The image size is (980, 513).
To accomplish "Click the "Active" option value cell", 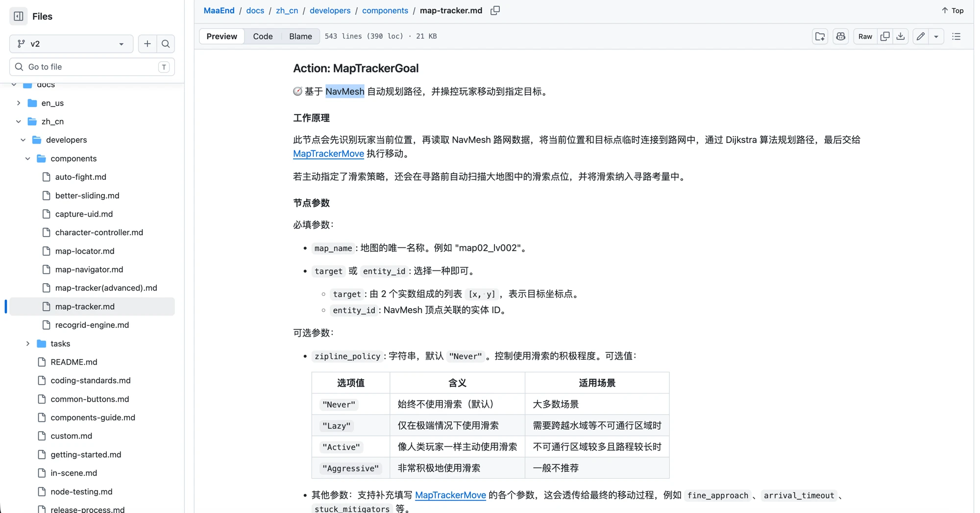I will [x=351, y=447].
